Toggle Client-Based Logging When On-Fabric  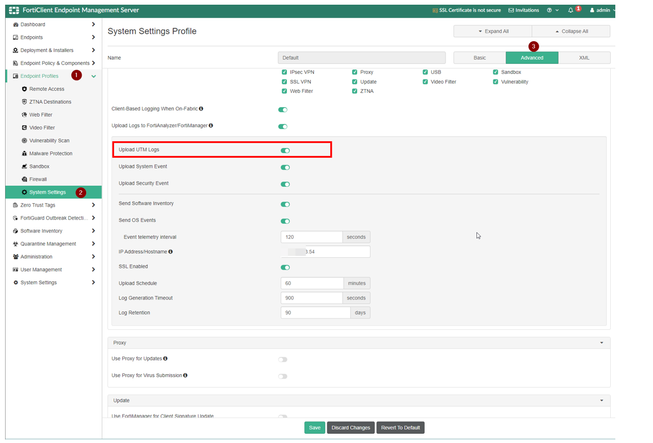[283, 110]
